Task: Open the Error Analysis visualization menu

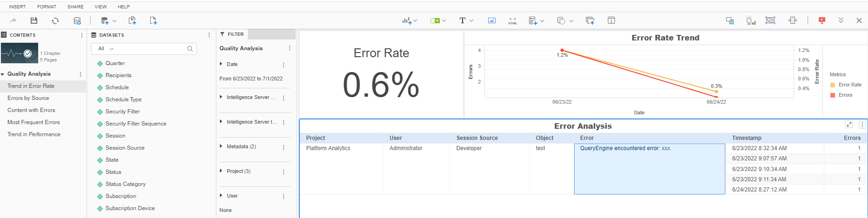Action: coord(862,125)
